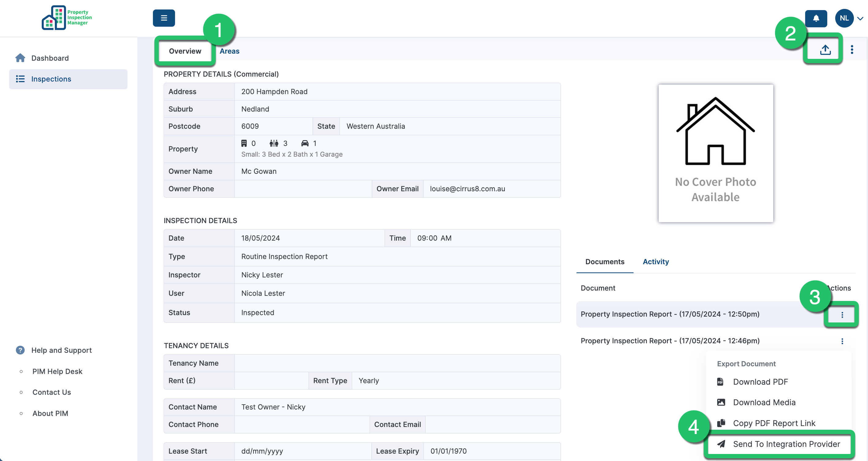
Task: Click the No Cover Photo placeholder
Action: point(715,153)
